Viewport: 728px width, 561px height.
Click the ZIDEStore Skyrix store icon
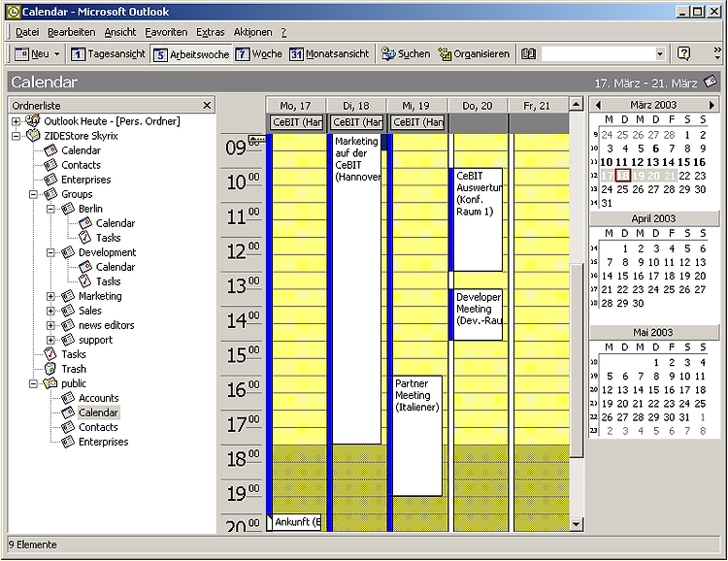[33, 136]
